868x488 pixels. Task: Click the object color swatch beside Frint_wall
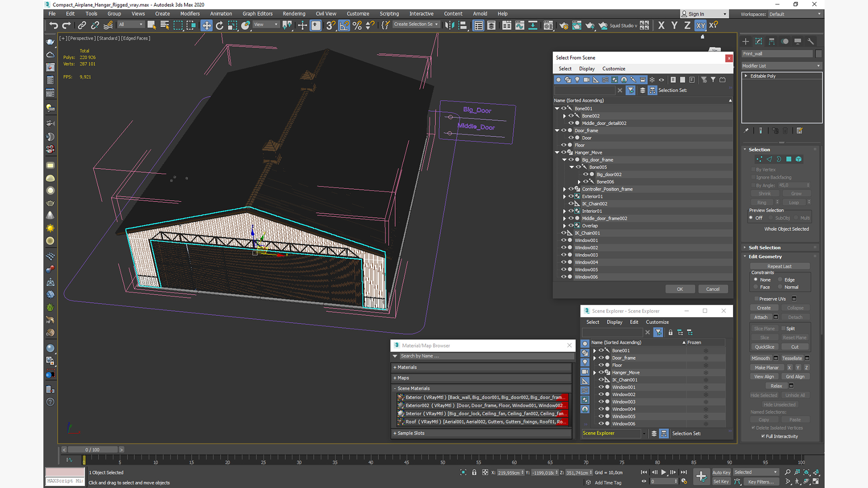(x=819, y=54)
